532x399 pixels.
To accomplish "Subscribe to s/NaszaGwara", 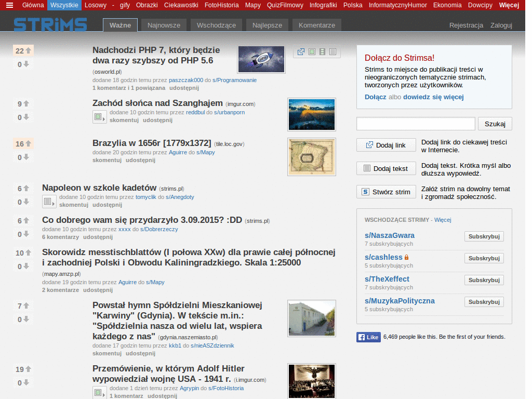I will pos(484,236).
